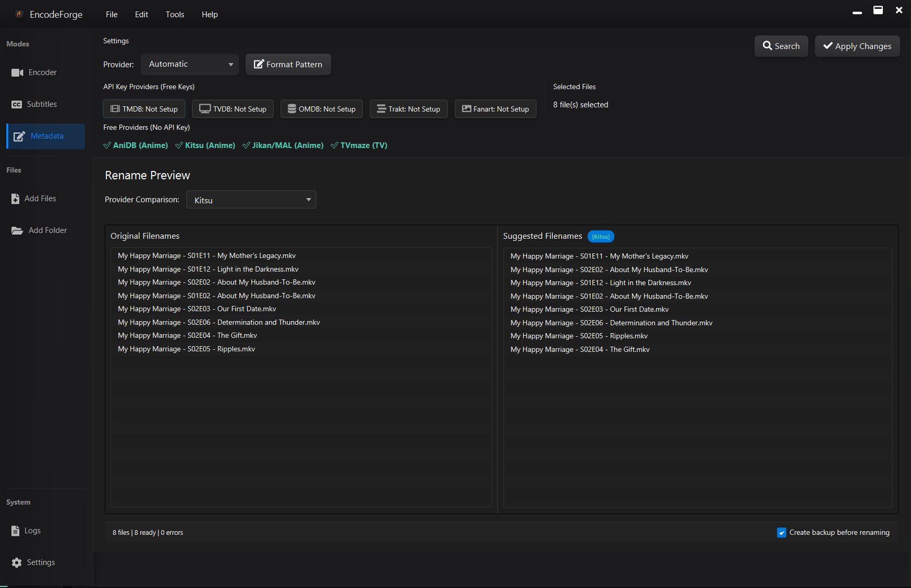
Task: Open the Logs page icon
Action: [16, 531]
